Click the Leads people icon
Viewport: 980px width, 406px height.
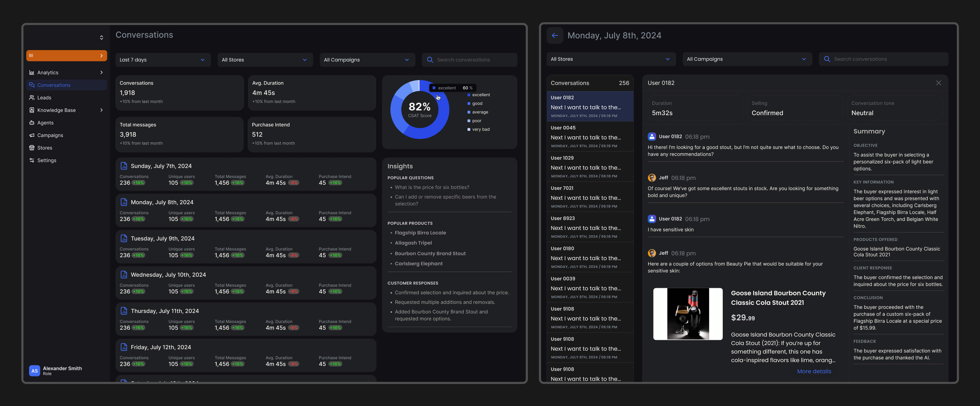click(32, 98)
